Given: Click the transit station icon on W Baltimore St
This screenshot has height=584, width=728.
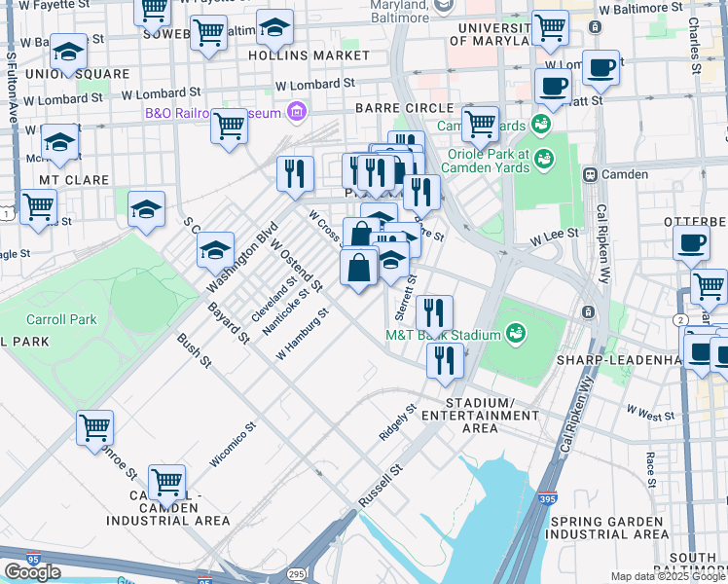Looking at the screenshot, I should (595, 26).
